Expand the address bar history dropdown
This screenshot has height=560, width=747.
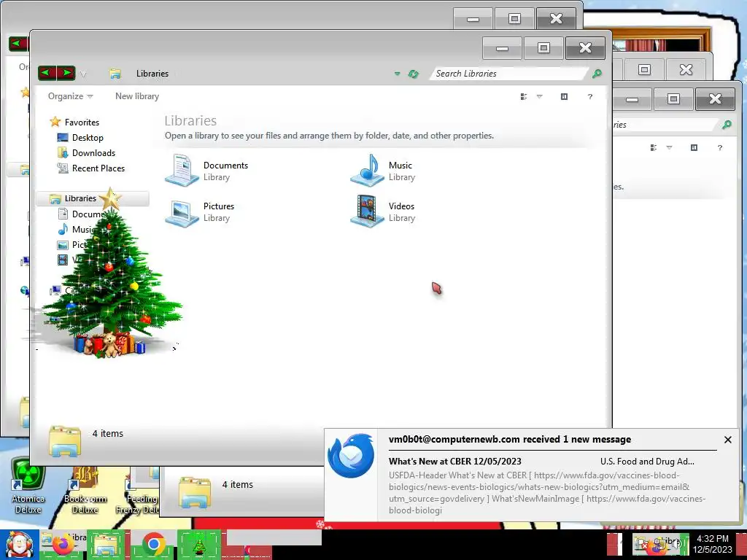(397, 74)
